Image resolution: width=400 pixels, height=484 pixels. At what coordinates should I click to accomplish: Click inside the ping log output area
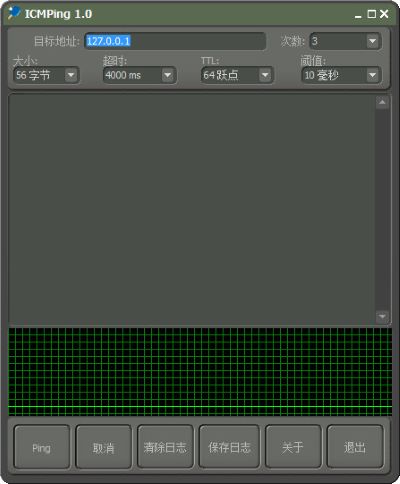pyautogui.click(x=192, y=209)
